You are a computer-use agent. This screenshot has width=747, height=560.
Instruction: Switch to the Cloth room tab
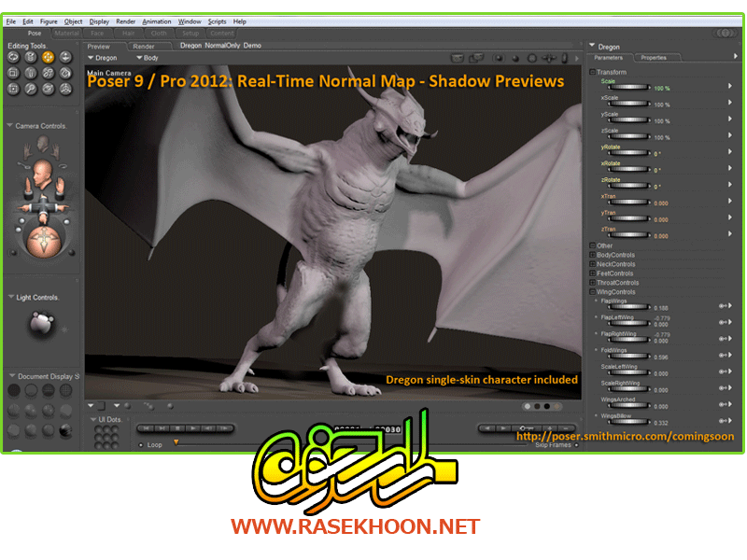(159, 34)
